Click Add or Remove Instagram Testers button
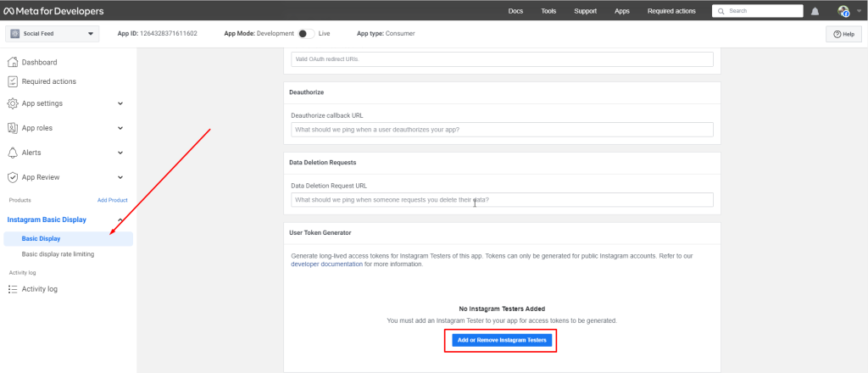The width and height of the screenshot is (868, 373). (x=502, y=340)
